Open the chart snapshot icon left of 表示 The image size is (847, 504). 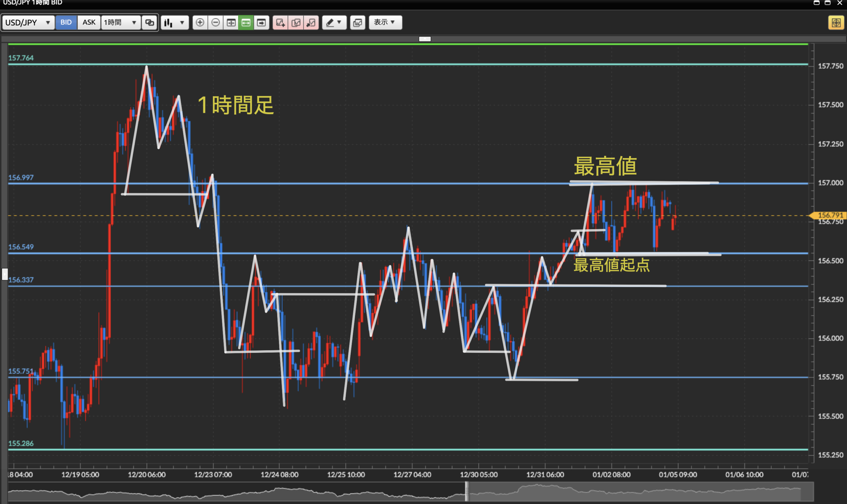pos(357,22)
